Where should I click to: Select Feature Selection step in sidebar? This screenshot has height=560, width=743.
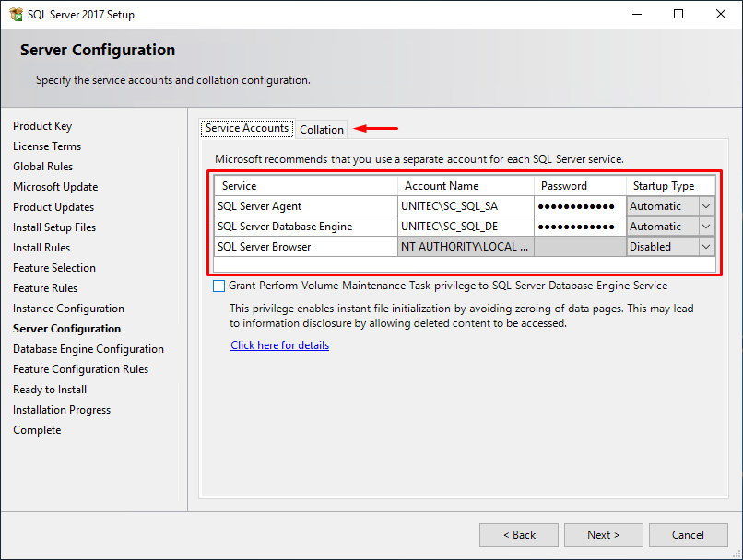54,268
